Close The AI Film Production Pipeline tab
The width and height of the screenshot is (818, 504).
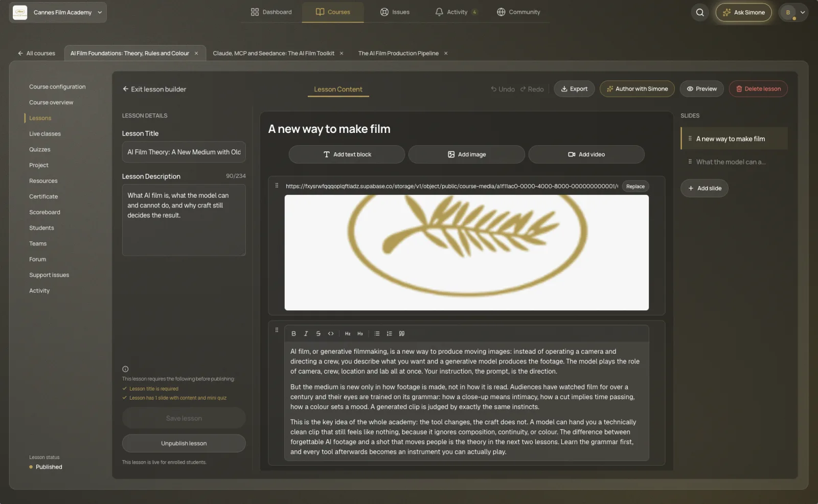[x=446, y=53]
